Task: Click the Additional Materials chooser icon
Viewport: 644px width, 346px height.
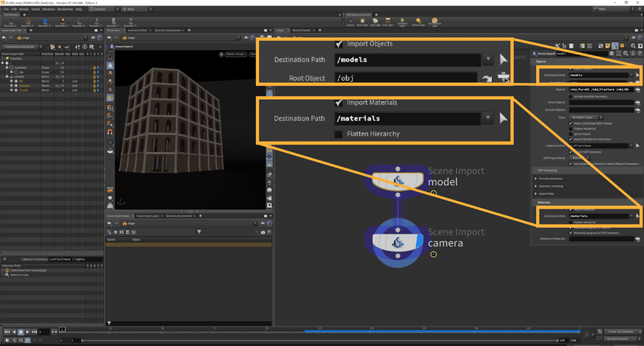Action: (x=637, y=239)
